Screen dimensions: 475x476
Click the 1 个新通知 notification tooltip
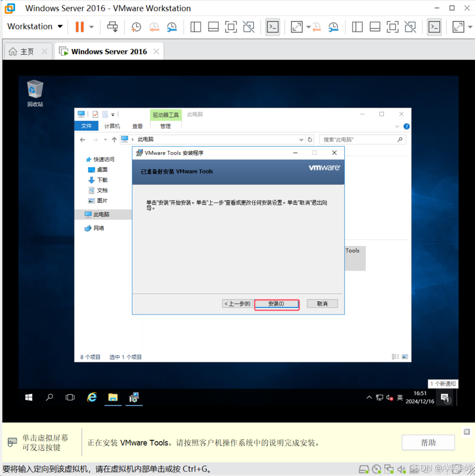(x=443, y=384)
